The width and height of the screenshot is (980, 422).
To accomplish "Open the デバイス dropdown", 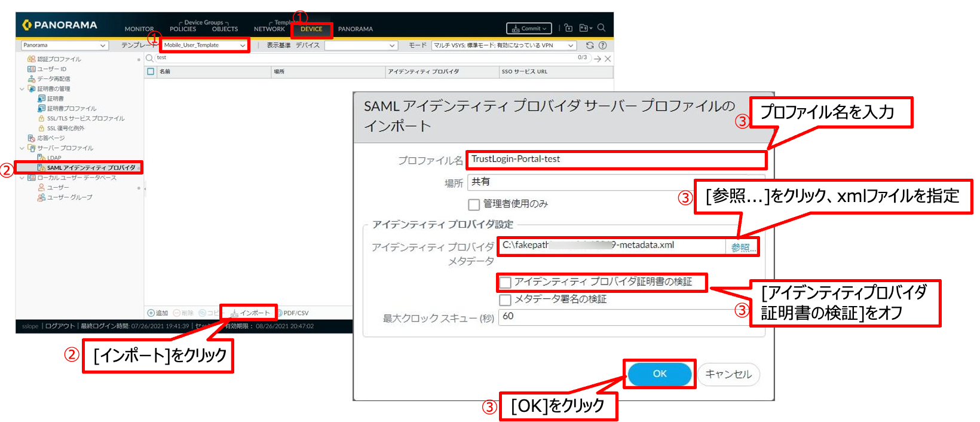I will pos(361,45).
